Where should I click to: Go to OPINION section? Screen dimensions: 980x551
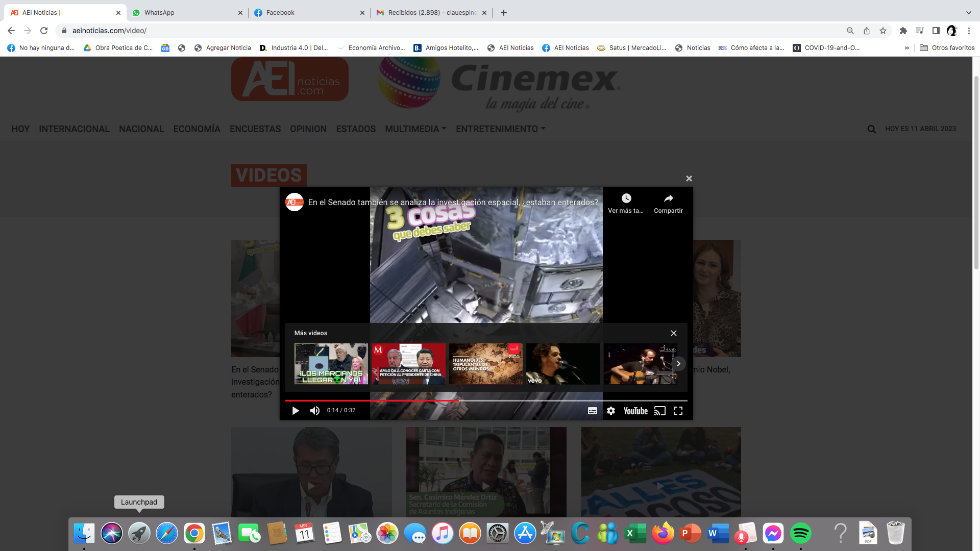click(x=308, y=129)
